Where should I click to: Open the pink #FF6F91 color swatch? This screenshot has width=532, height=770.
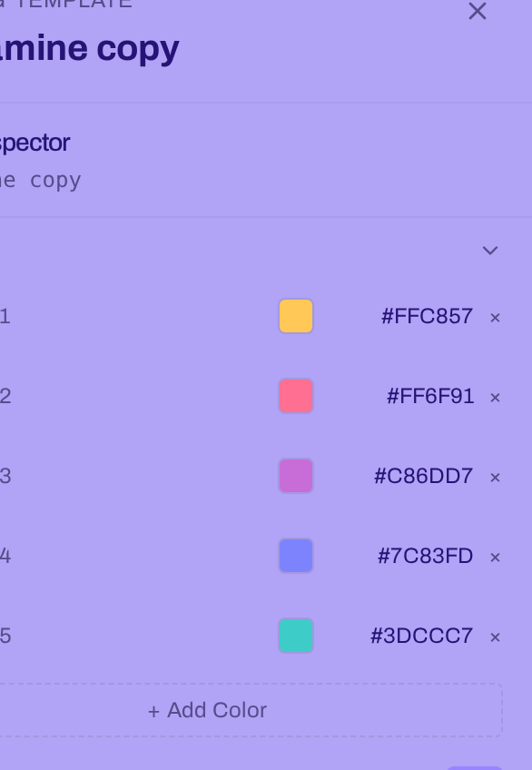(x=296, y=396)
